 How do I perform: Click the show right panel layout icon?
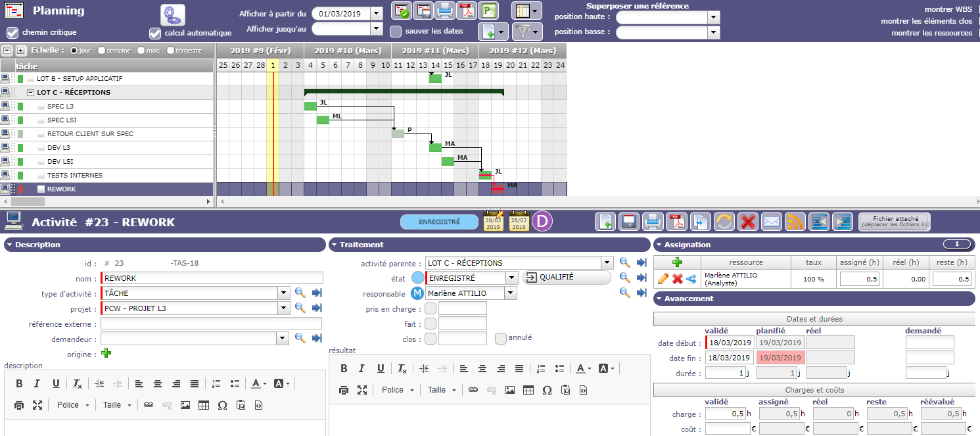click(x=843, y=222)
